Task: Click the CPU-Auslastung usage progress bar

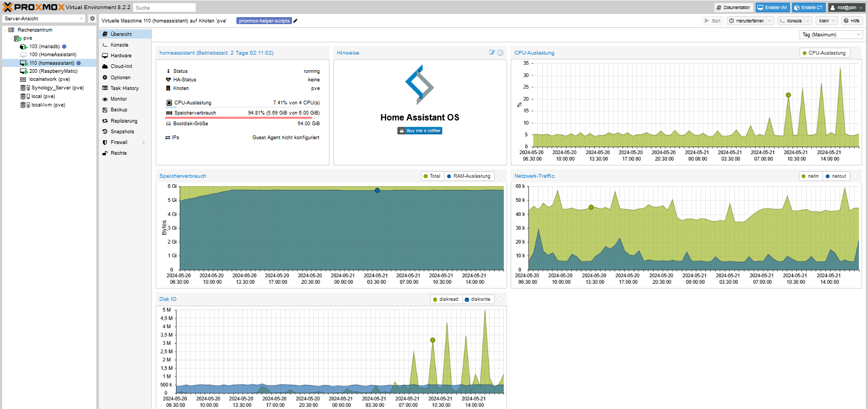Action: (x=243, y=108)
